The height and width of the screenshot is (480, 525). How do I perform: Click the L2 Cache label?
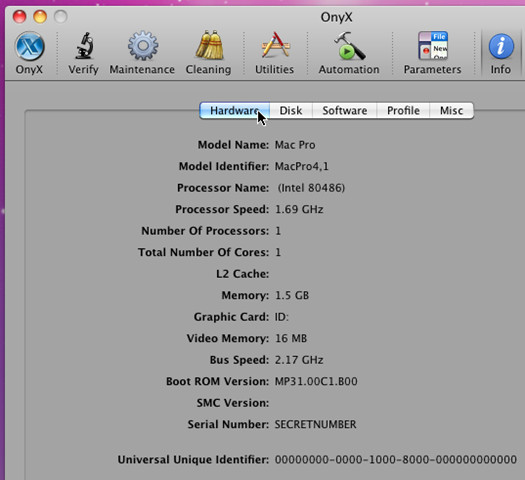click(242, 274)
